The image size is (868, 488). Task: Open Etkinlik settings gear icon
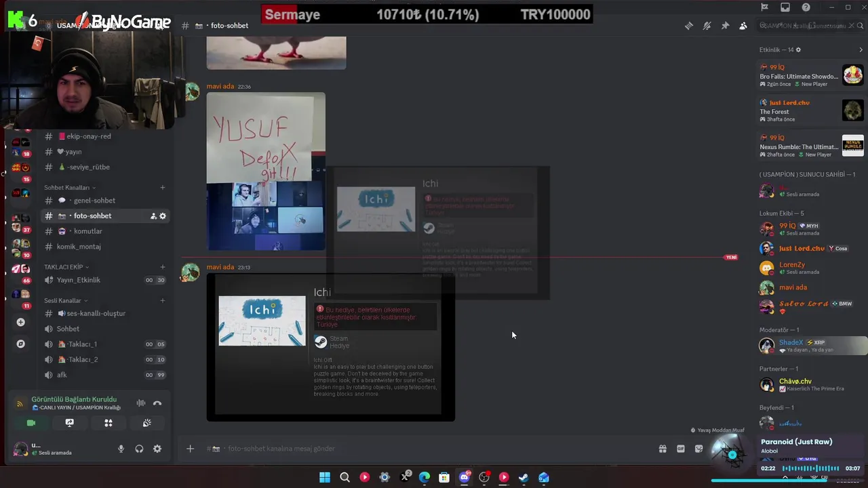click(x=798, y=50)
